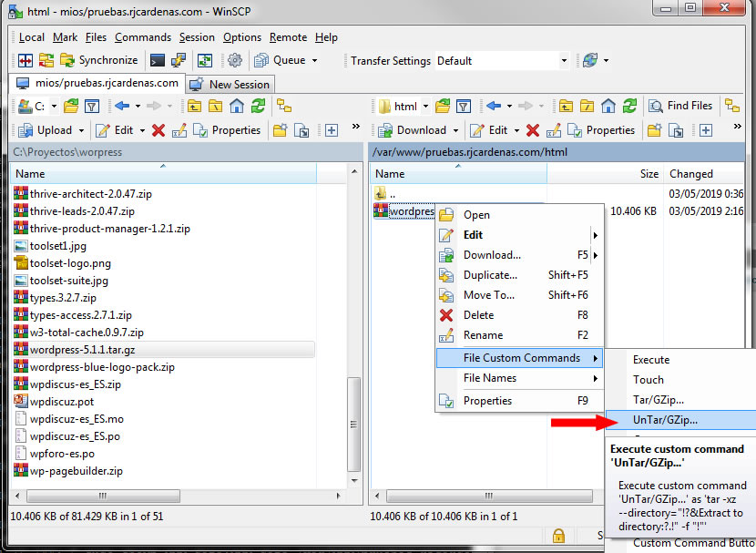Click Touch in the custom commands submenu
This screenshot has width=756, height=553.
[x=680, y=380]
